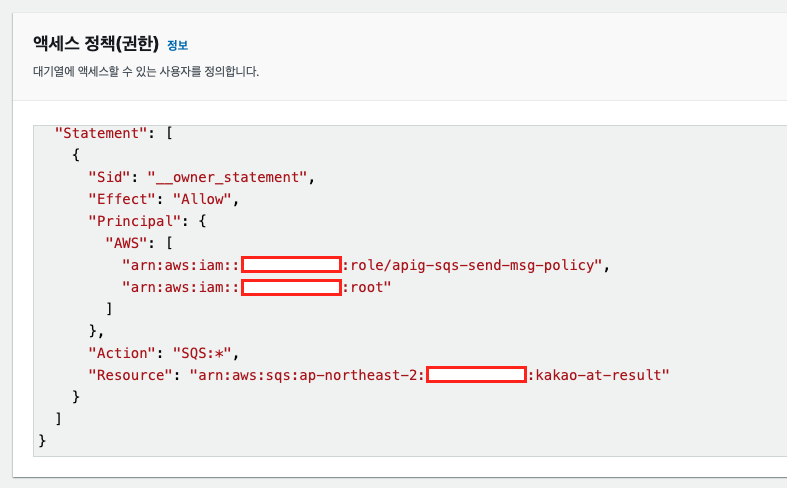Click the 액세스 정책(권한) heading
The height and width of the screenshot is (488, 787).
[x=96, y=44]
